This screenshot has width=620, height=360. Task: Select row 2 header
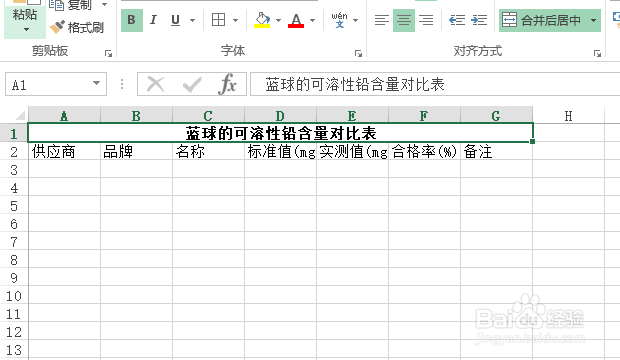click(x=14, y=152)
